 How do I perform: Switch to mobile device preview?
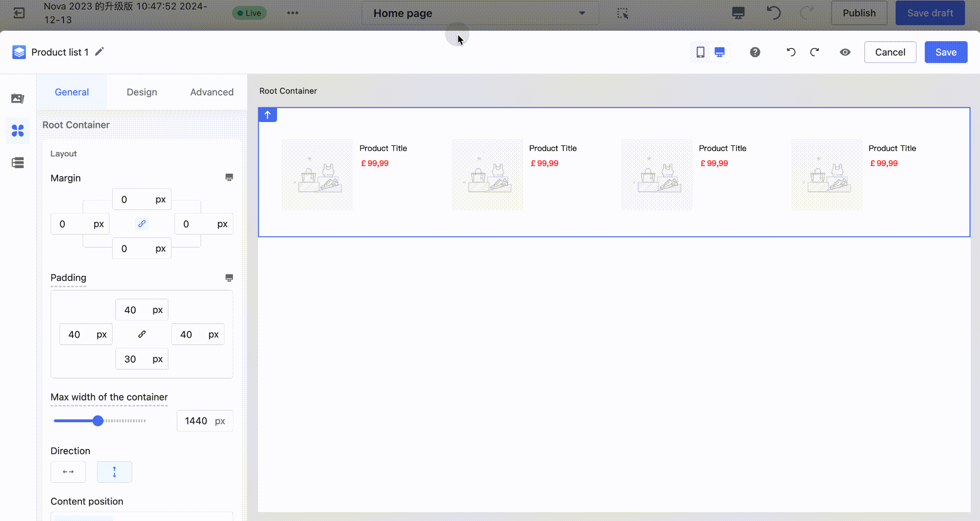click(x=700, y=52)
